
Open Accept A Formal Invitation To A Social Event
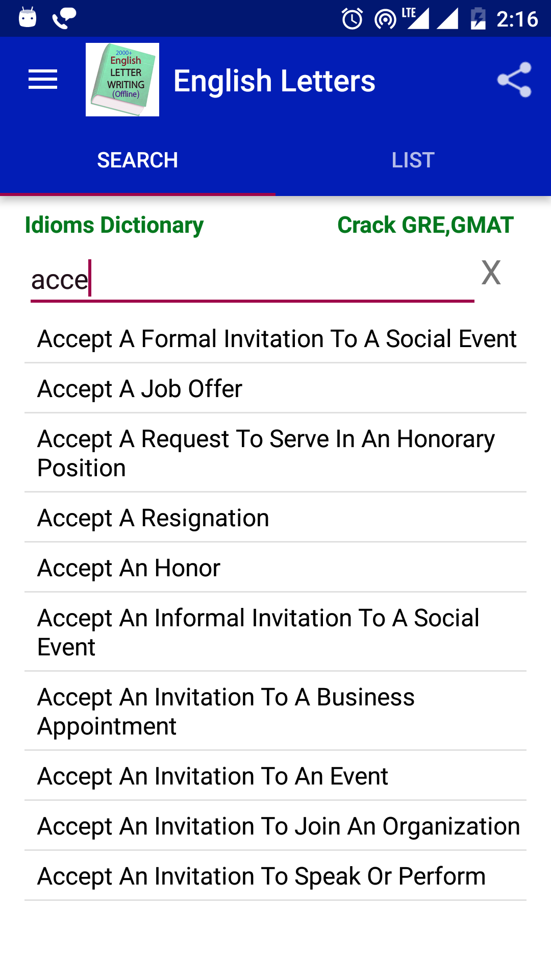click(x=277, y=339)
